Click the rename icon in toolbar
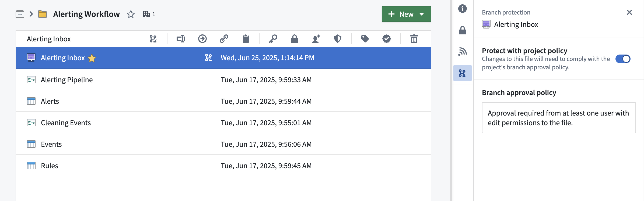This screenshot has width=644, height=201. coord(181,39)
